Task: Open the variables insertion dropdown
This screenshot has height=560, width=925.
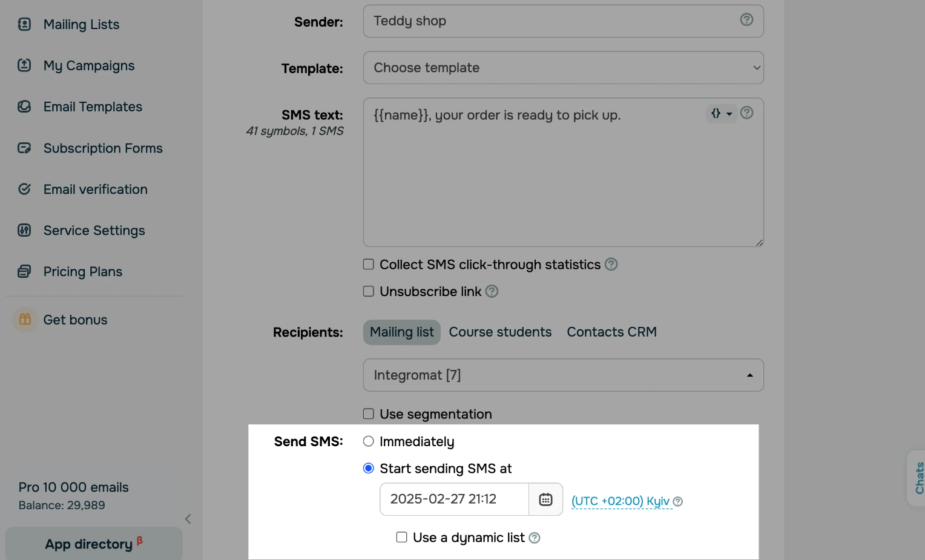Action: tap(721, 113)
